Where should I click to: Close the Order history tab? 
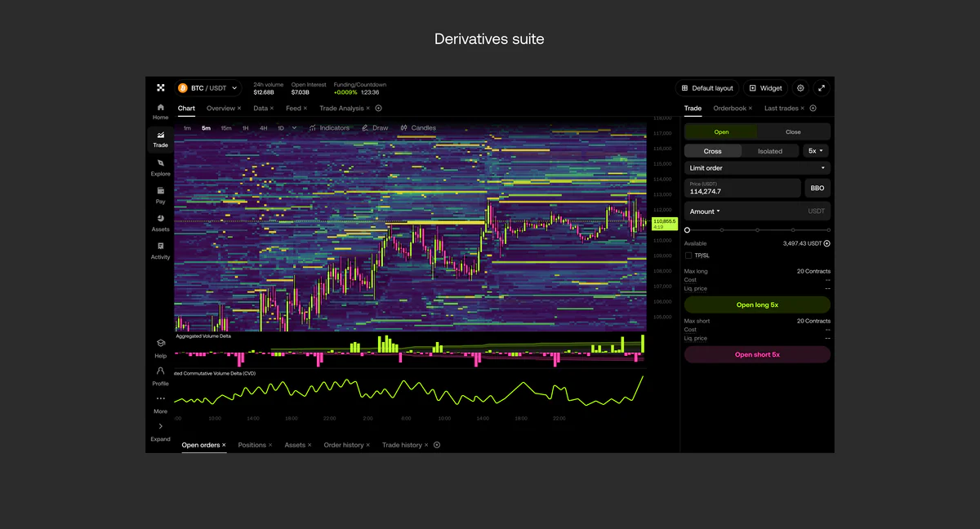coord(368,445)
